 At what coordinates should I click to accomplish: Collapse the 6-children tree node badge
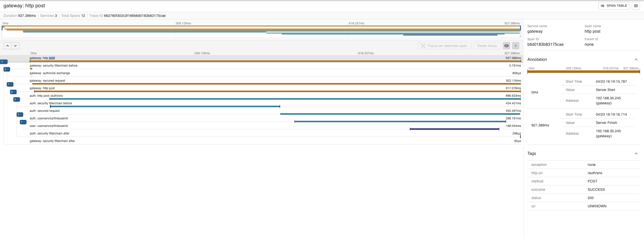13,92
